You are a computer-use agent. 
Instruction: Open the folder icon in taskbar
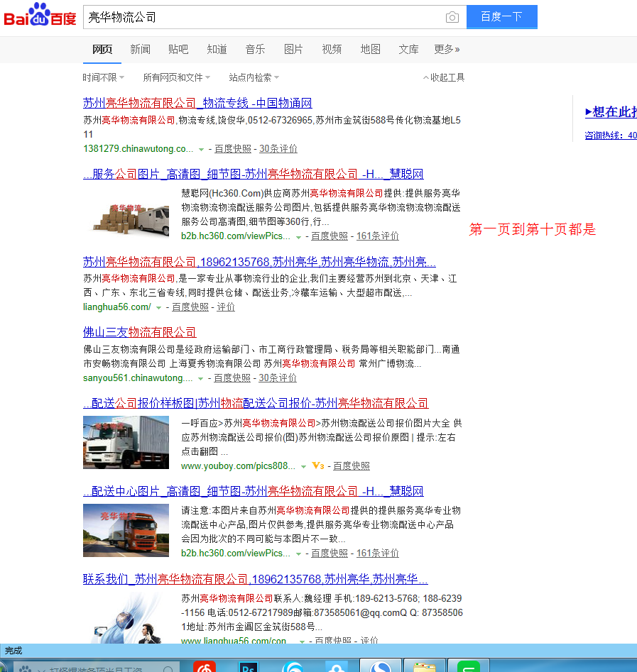[x=424, y=667]
